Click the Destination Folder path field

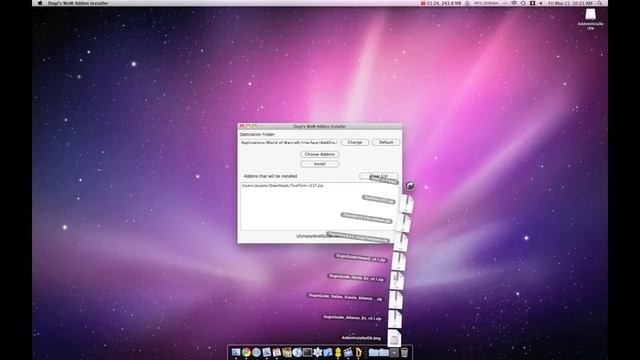[289, 142]
